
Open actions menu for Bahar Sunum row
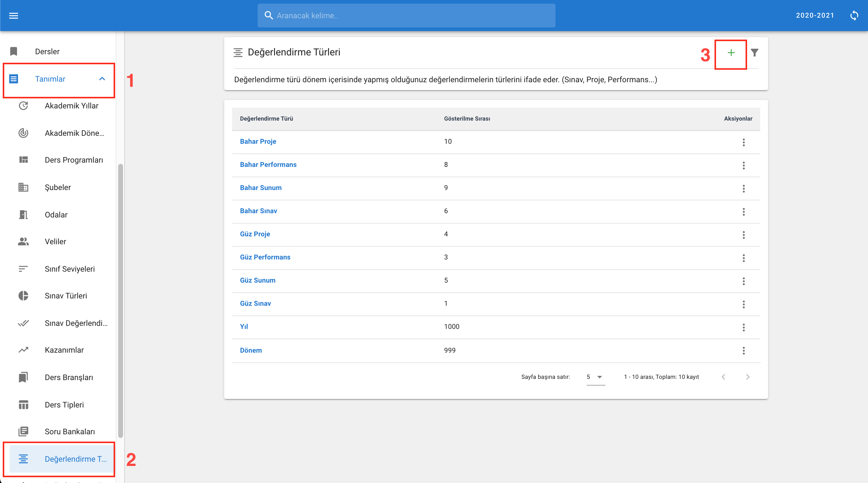coord(744,189)
